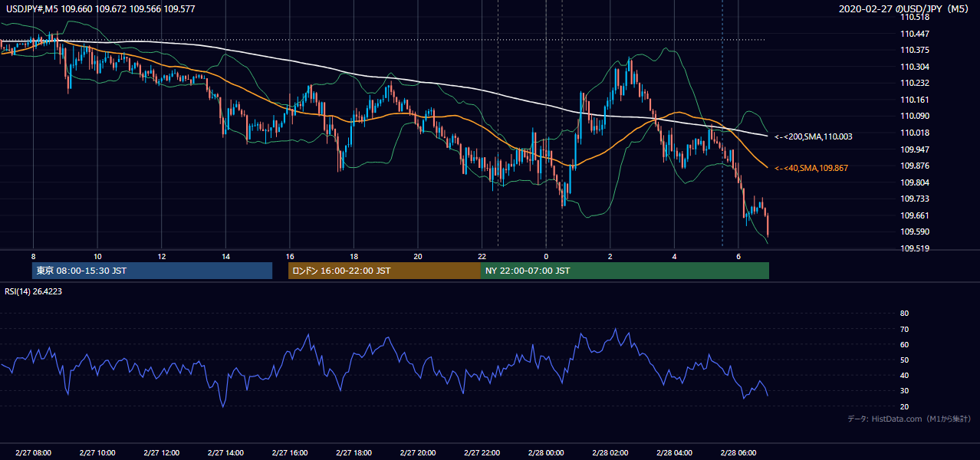The width and height of the screenshot is (980, 460).
Task: Click the price axis label 110.447
Action: (915, 34)
